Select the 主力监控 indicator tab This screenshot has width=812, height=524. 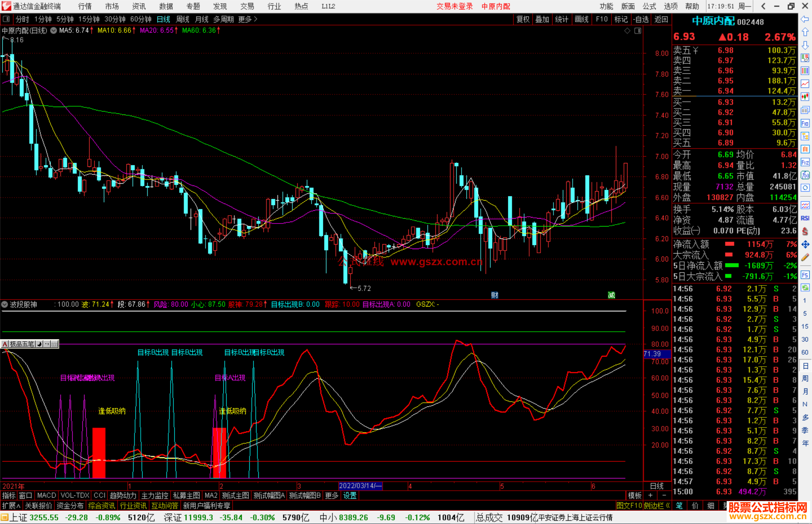[155, 495]
